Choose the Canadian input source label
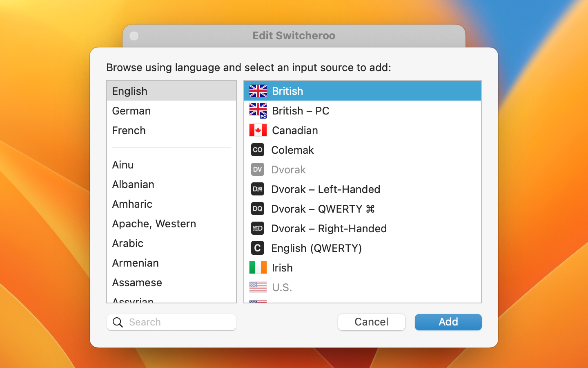Image resolution: width=588 pixels, height=368 pixels. point(295,130)
